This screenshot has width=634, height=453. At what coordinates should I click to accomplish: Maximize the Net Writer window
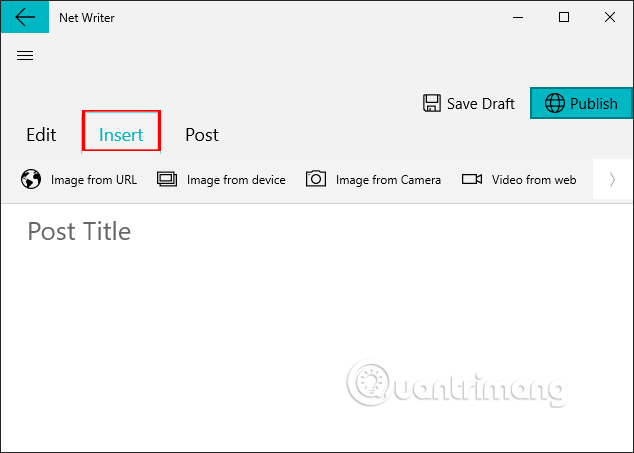(x=564, y=17)
